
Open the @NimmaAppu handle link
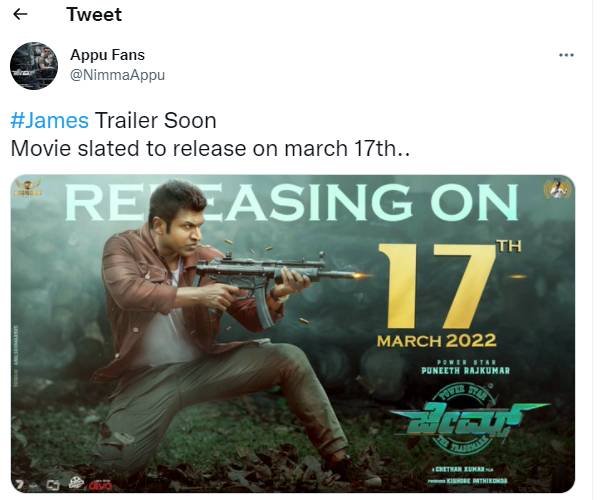point(117,74)
